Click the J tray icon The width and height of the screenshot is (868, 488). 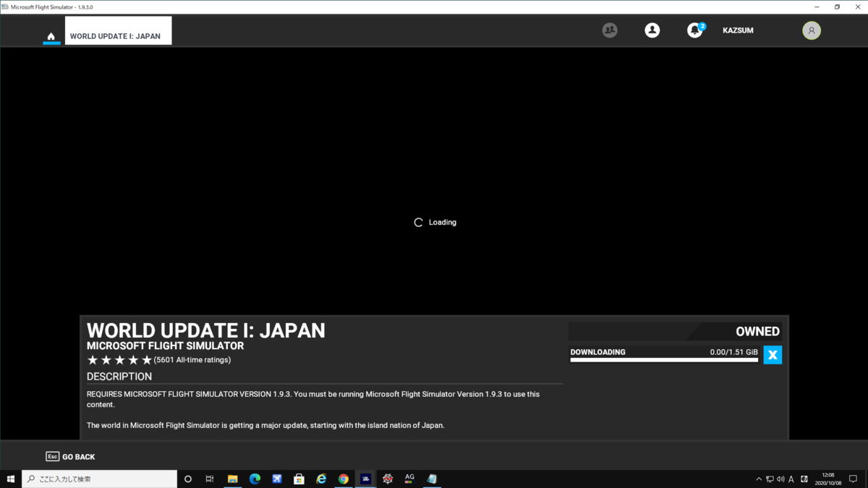coord(804,479)
